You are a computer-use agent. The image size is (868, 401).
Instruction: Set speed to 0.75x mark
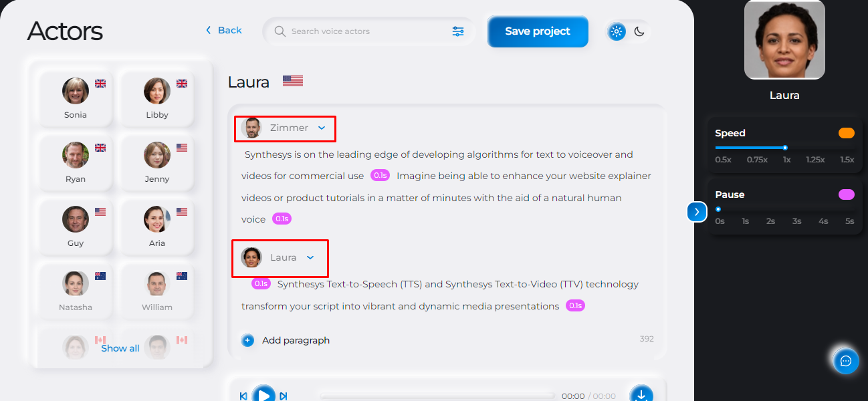click(x=757, y=160)
